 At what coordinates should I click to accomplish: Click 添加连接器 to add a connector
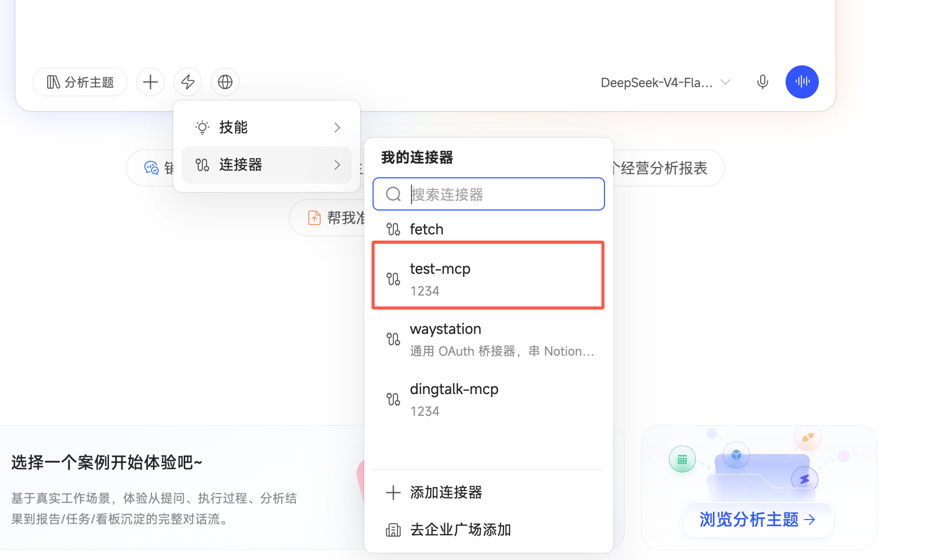489,492
